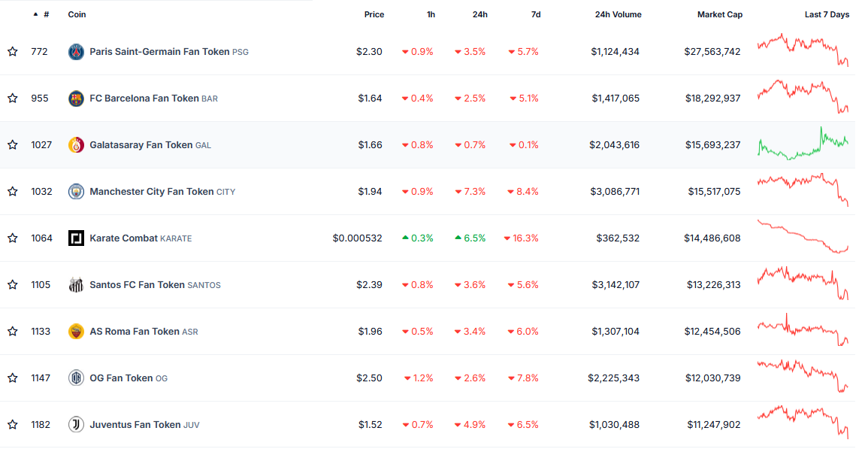View Santos FC 7-day sparkline chart
The height and width of the screenshot is (449, 868).
(x=803, y=284)
